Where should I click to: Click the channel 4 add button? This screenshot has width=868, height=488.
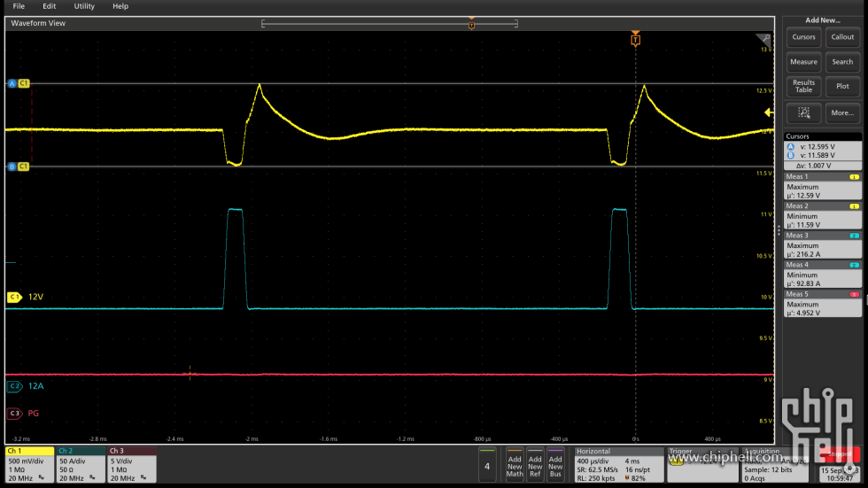pos(487,465)
